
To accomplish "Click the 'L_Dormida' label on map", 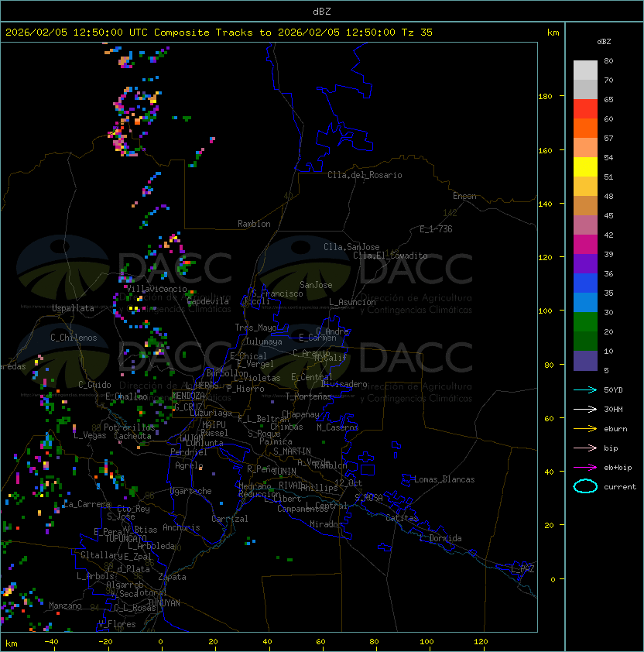I will click(x=440, y=538).
